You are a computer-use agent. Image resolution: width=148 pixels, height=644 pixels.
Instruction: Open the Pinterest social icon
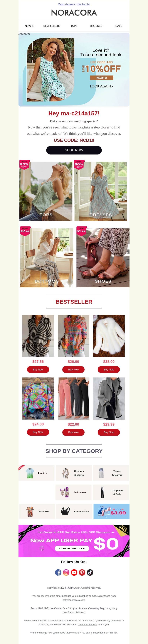pos(82,572)
